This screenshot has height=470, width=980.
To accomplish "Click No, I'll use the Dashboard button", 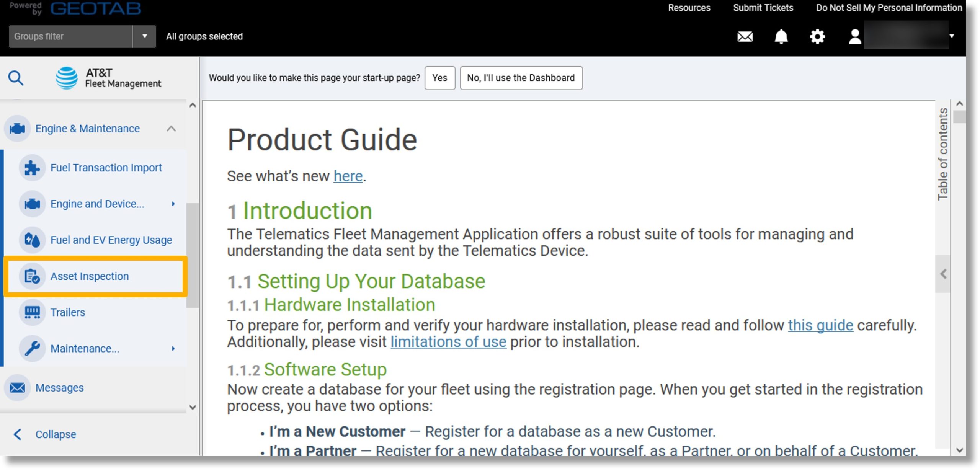I will [x=521, y=77].
